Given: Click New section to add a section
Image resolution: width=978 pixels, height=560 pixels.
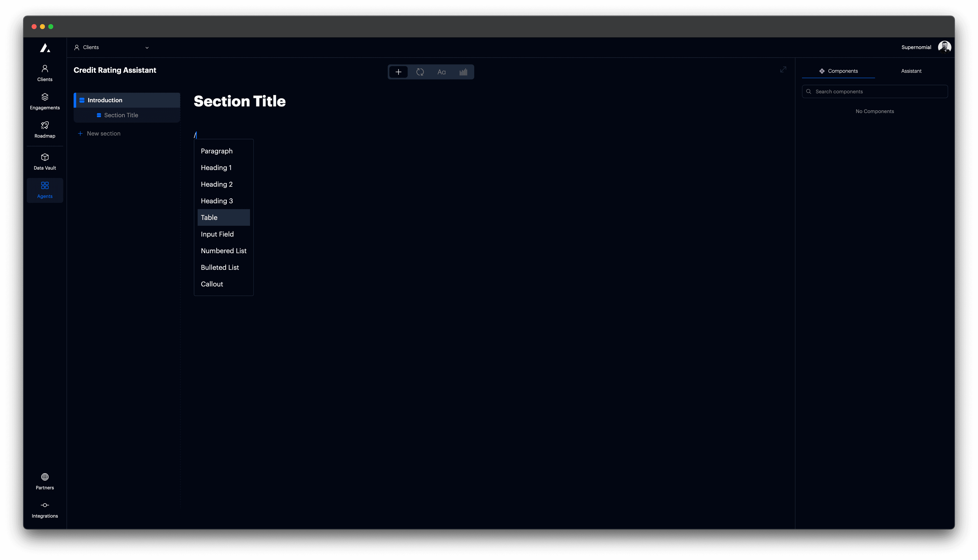Looking at the screenshot, I should tap(99, 133).
